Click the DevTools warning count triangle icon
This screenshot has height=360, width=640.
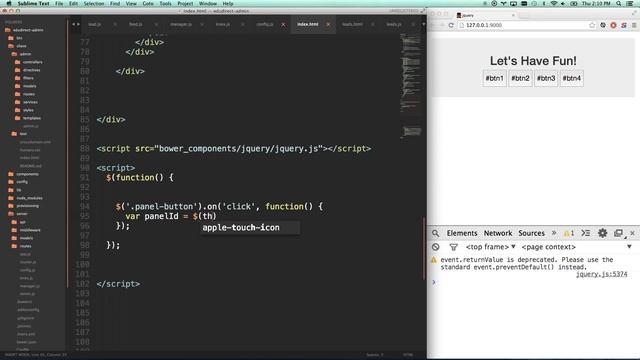click(569, 233)
